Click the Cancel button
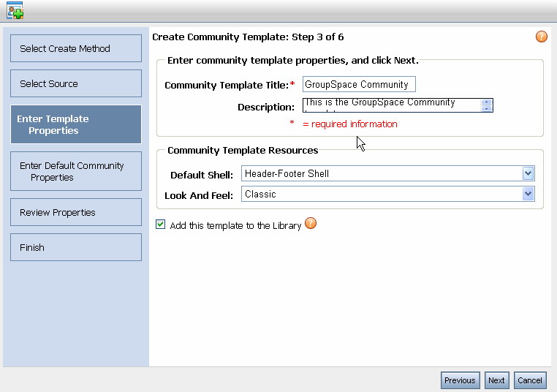The height and width of the screenshot is (392, 557). pos(530,380)
